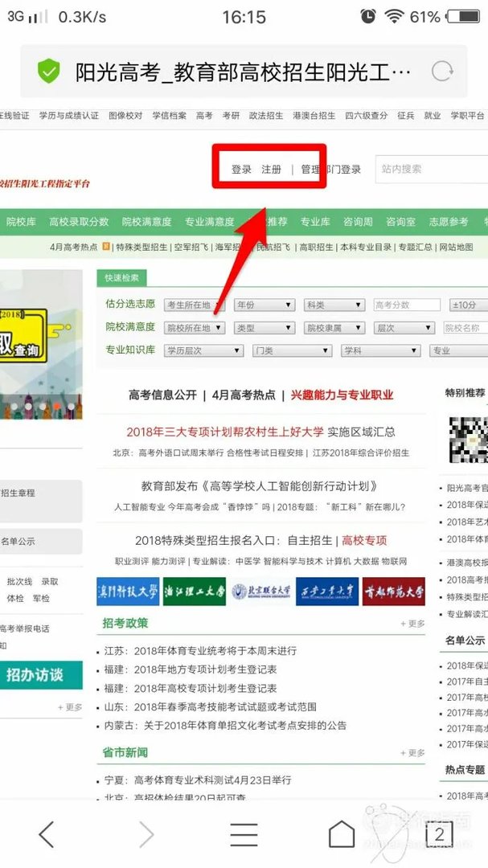This screenshot has width=488, height=868.
Task: Open 西安工业大学 blue logo banner
Action: point(327,592)
